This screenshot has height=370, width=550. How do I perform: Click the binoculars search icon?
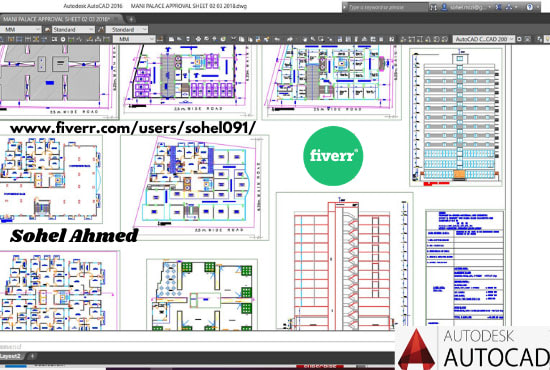[434, 7]
